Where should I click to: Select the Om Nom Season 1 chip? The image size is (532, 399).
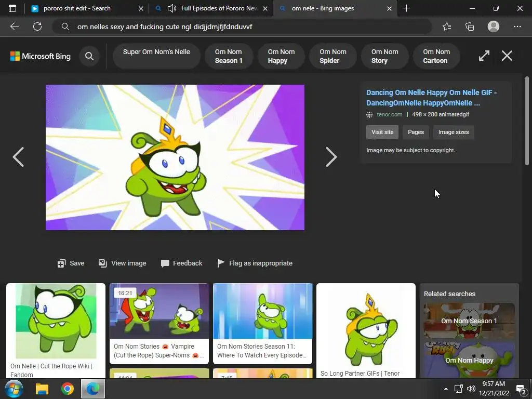pos(229,56)
